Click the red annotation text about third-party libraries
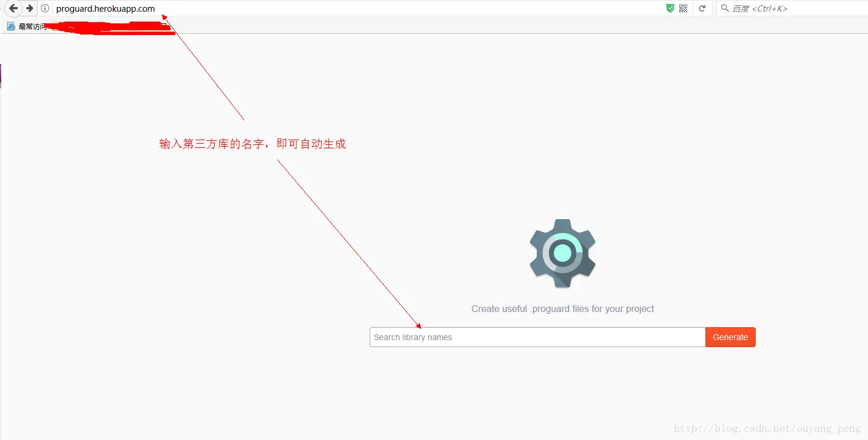 [253, 143]
